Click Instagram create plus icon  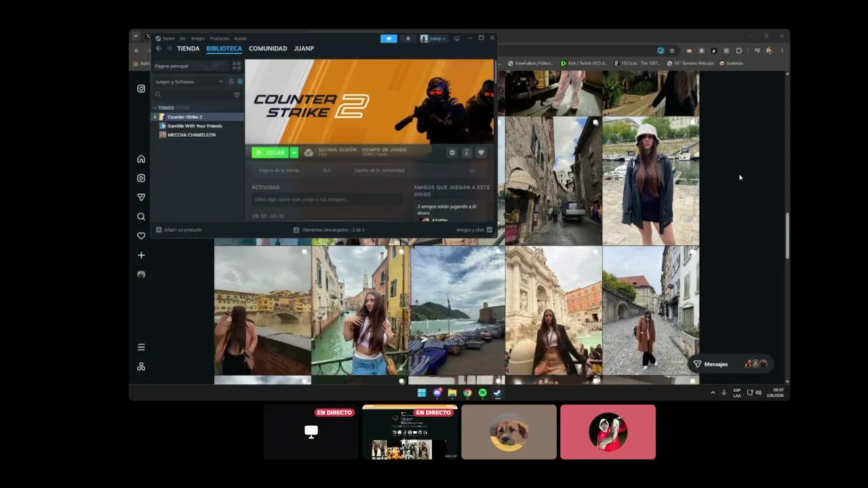pos(141,256)
